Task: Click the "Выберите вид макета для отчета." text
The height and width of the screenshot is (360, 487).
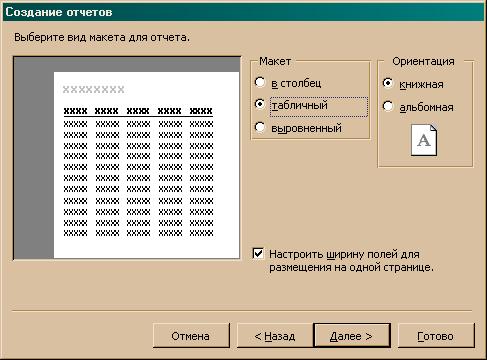Action: [102, 37]
